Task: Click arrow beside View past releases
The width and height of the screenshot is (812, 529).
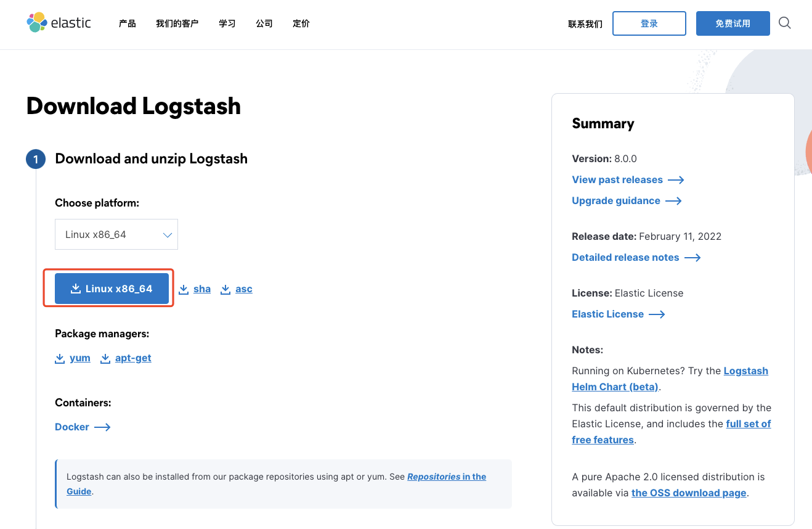Action: 676,180
